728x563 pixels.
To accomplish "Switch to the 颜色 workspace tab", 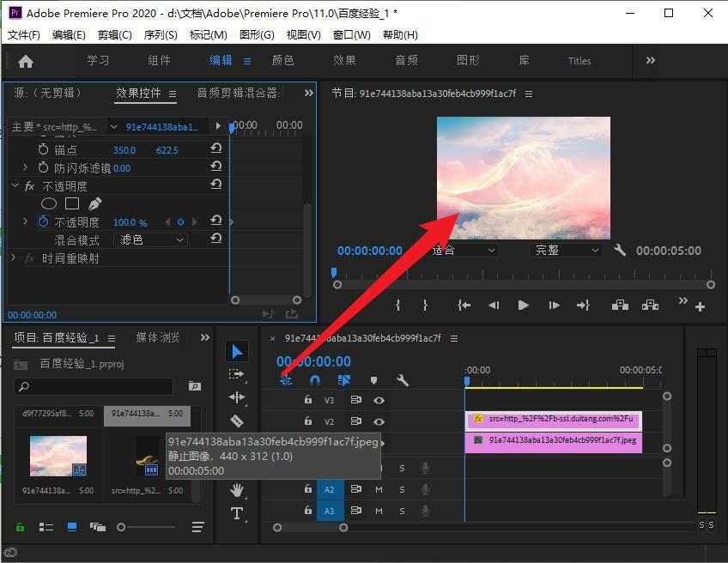I will click(282, 61).
